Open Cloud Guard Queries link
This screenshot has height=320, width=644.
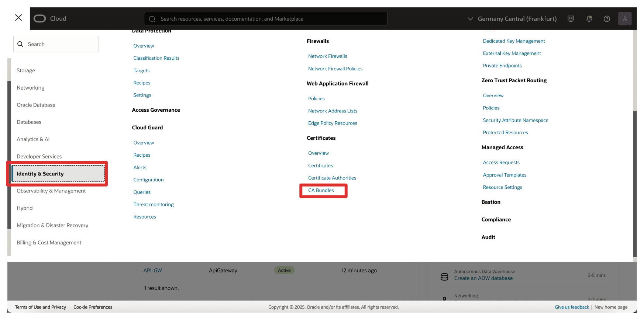tap(142, 192)
